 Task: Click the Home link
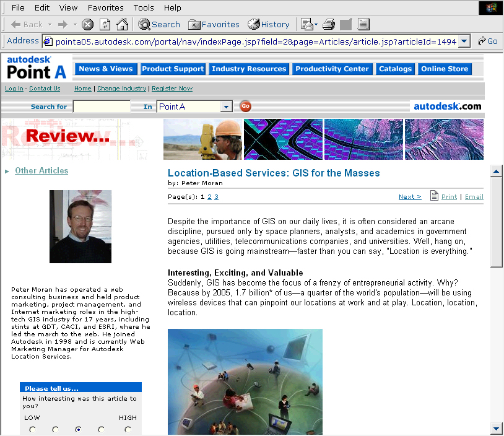(x=82, y=89)
